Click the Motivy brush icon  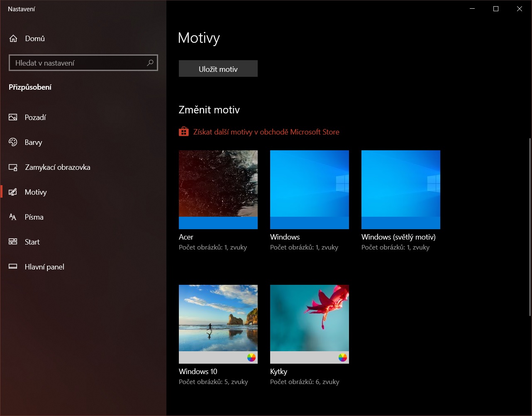coord(13,192)
